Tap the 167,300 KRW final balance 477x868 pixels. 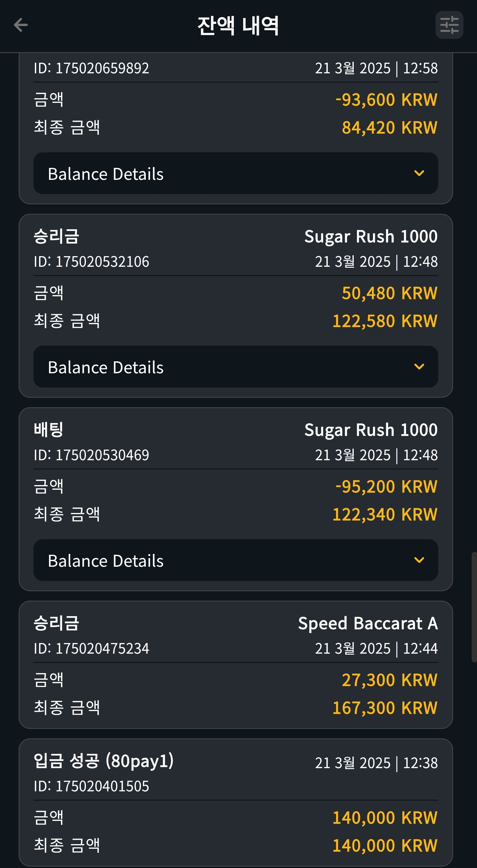tap(385, 708)
